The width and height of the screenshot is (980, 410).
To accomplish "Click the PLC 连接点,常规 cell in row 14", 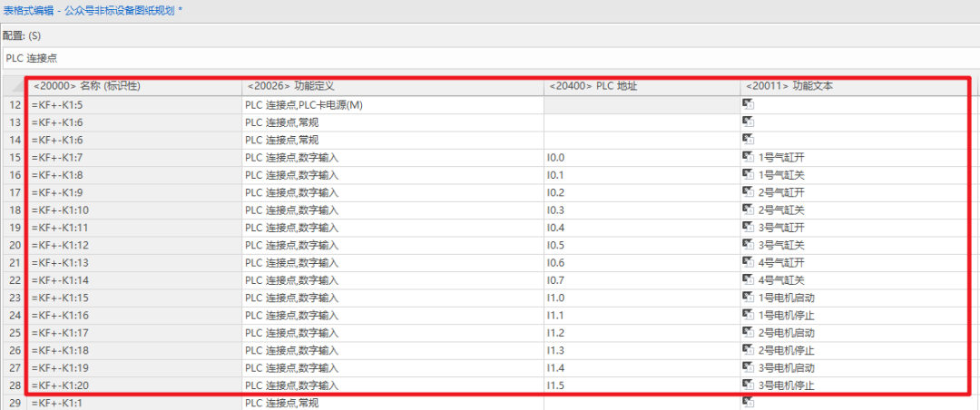I will tap(393, 140).
